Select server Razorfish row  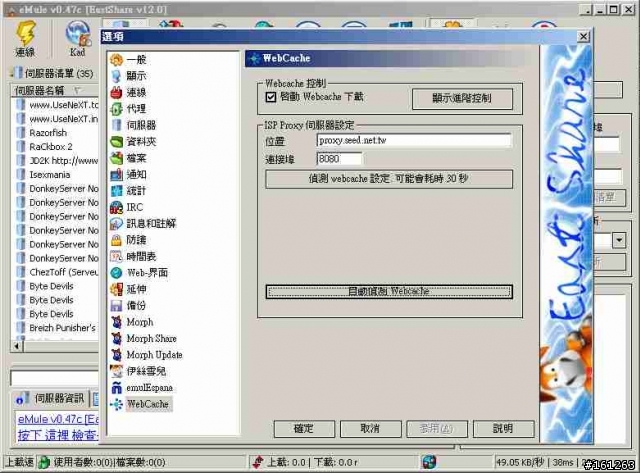click(57, 133)
